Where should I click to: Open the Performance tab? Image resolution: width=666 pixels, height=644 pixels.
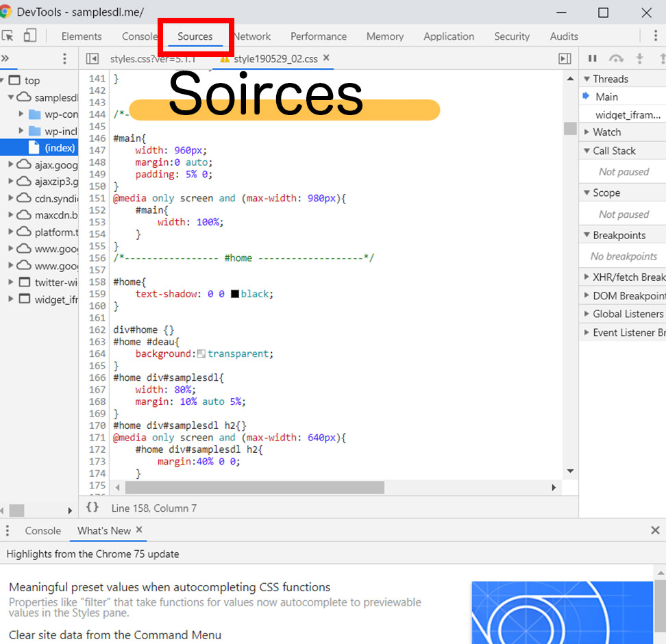tap(319, 36)
